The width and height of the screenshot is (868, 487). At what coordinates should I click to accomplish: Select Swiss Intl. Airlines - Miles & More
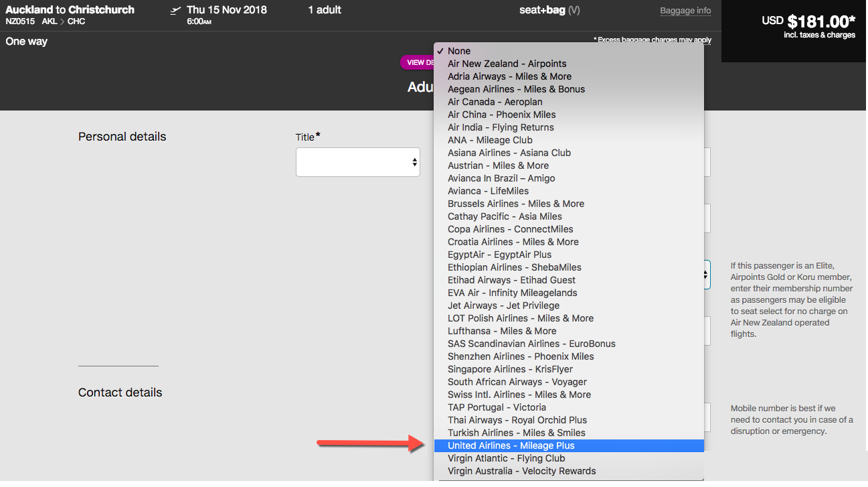(569, 395)
